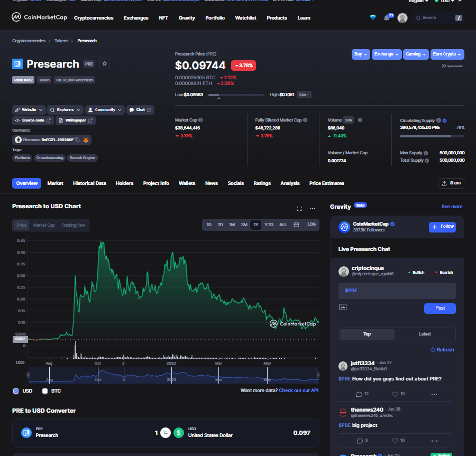Toggle the USD chart checkbox

[x=16, y=391]
